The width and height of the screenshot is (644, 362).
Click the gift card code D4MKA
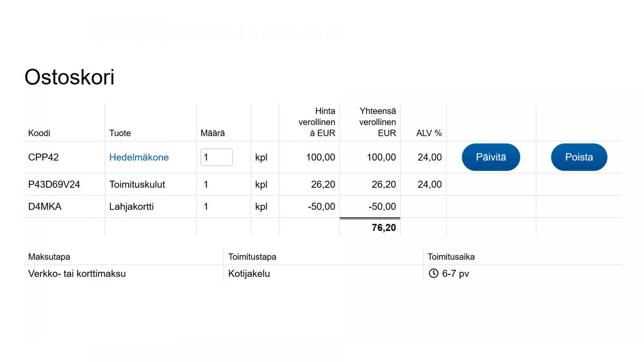(x=45, y=206)
